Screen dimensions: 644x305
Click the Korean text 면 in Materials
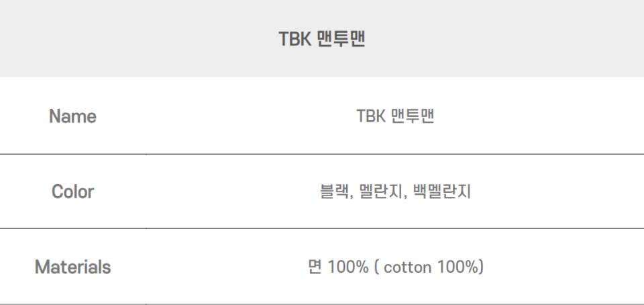tap(315, 267)
